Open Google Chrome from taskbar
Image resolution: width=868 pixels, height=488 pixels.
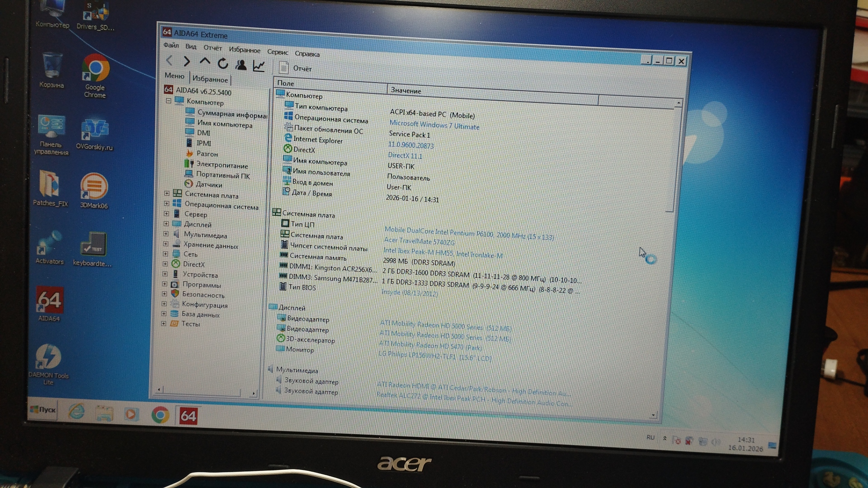click(x=160, y=415)
